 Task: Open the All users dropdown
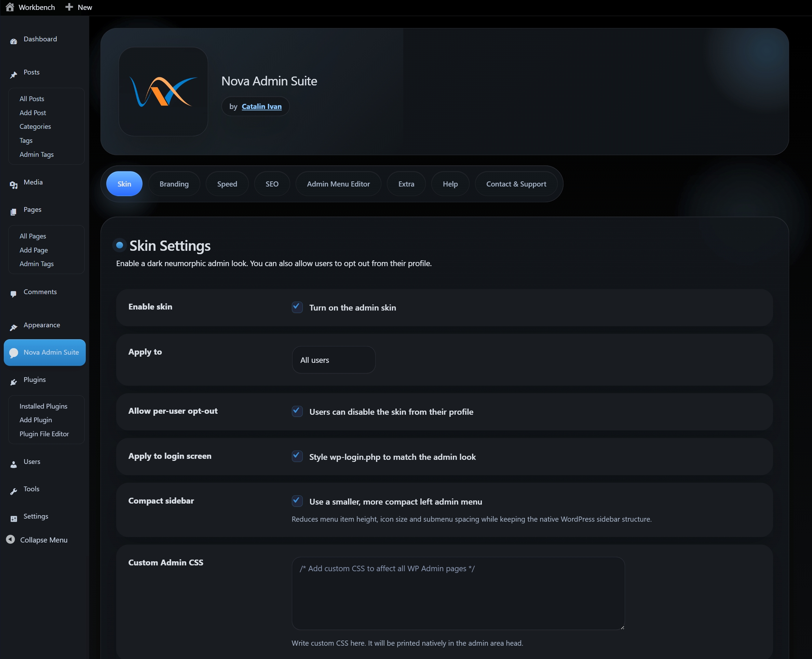(333, 359)
